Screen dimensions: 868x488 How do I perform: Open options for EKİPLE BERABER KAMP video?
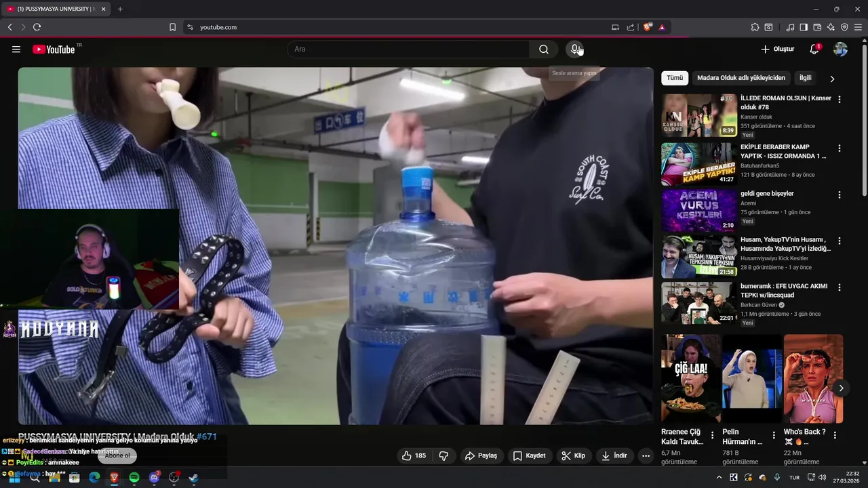[840, 148]
